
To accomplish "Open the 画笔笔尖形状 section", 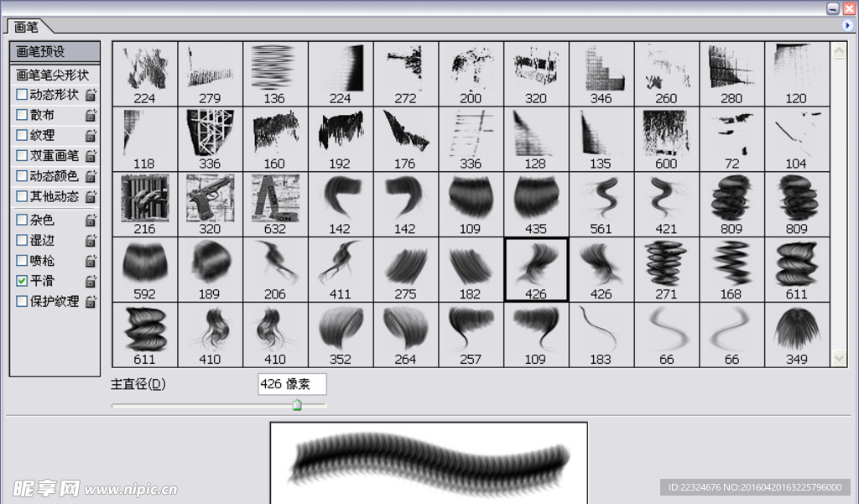I will (53, 74).
